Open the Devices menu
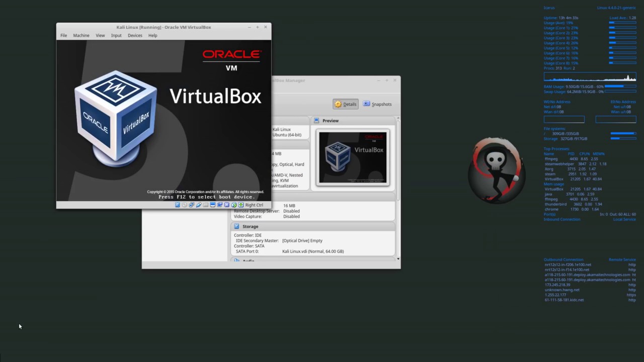 pyautogui.click(x=135, y=35)
